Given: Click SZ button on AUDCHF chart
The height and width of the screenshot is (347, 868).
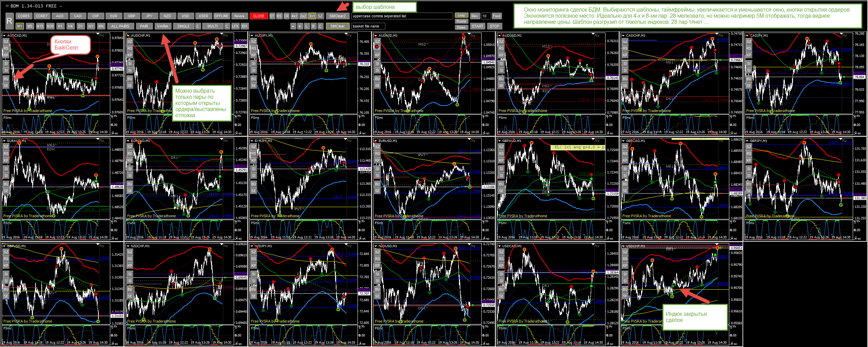Looking at the screenshot, I should click(130, 41).
